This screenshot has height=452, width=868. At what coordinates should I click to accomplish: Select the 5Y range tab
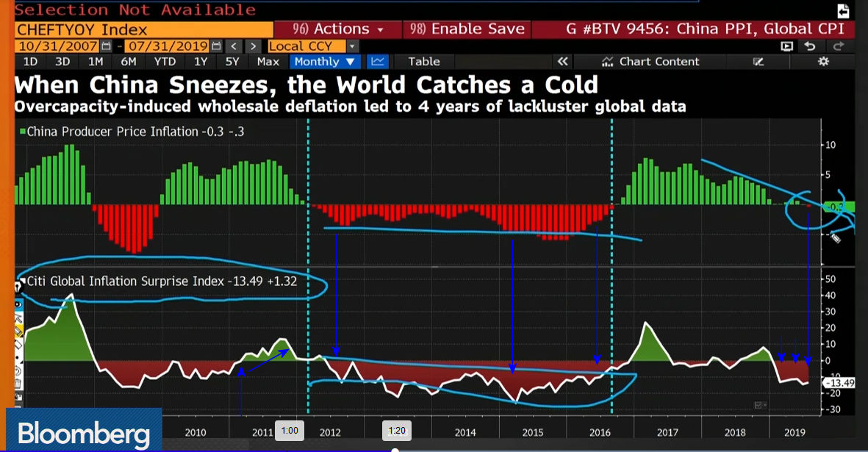(x=232, y=62)
